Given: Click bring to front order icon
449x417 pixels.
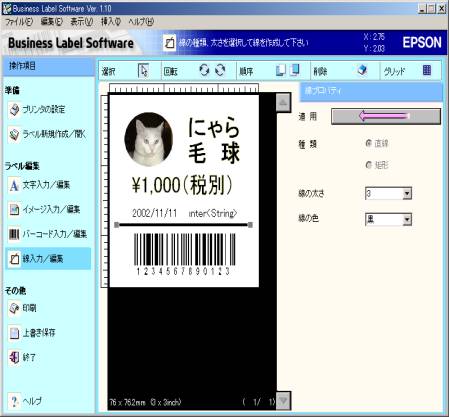Looking at the screenshot, I should (281, 70).
